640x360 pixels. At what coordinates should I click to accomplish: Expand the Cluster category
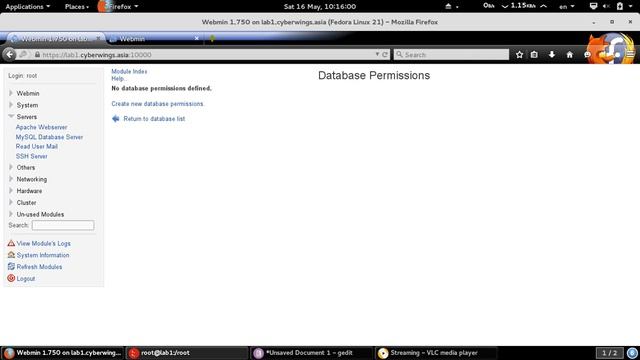(11, 202)
